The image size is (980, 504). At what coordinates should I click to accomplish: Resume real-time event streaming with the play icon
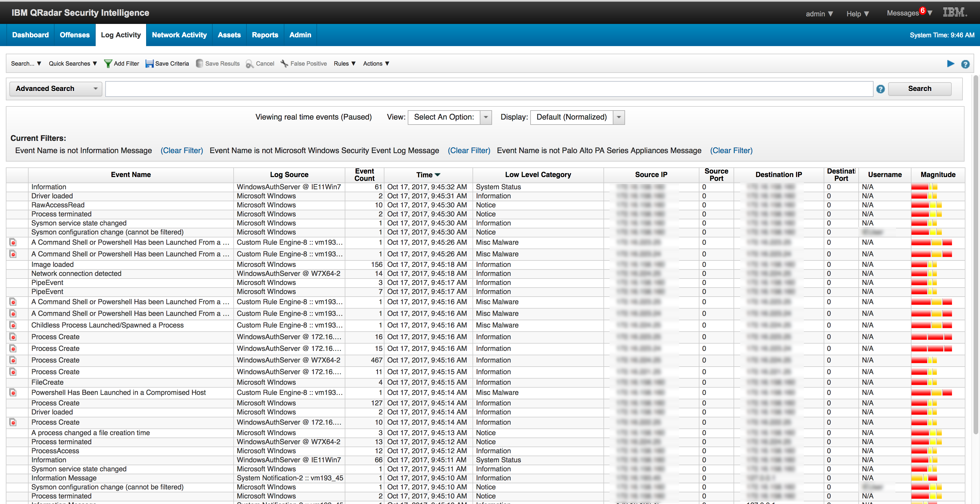point(951,64)
